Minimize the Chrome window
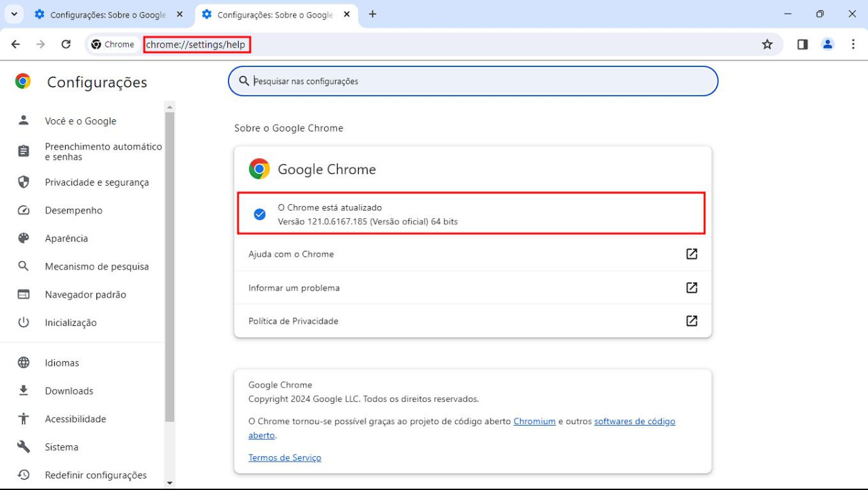 pos(788,14)
